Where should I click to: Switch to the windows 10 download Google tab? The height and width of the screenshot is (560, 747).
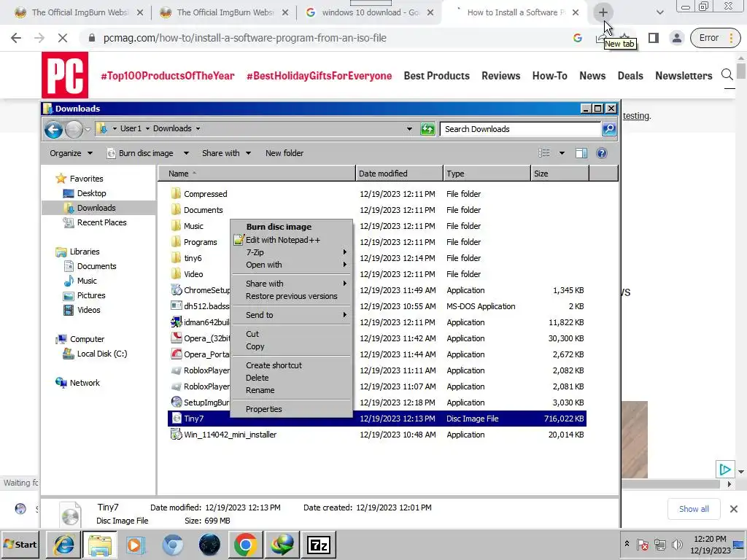coord(368,12)
